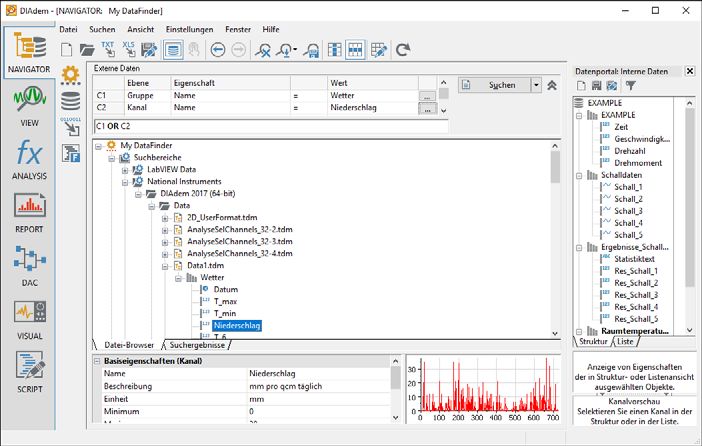Click the database stack side icon

click(x=71, y=101)
